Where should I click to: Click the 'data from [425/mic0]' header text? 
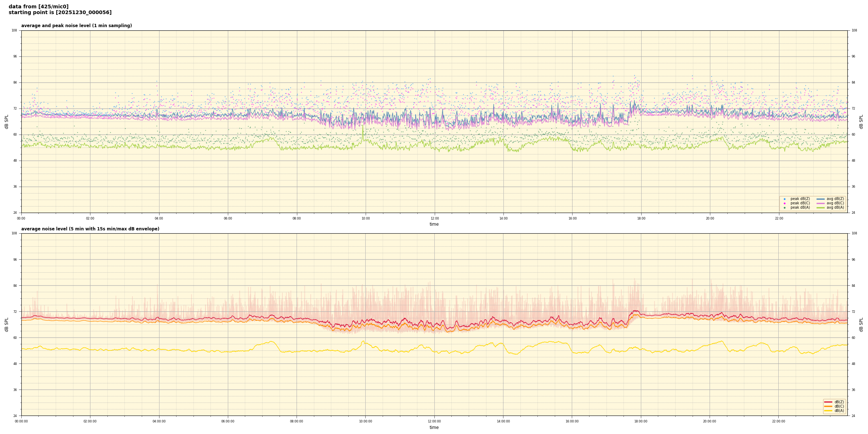pyautogui.click(x=38, y=7)
